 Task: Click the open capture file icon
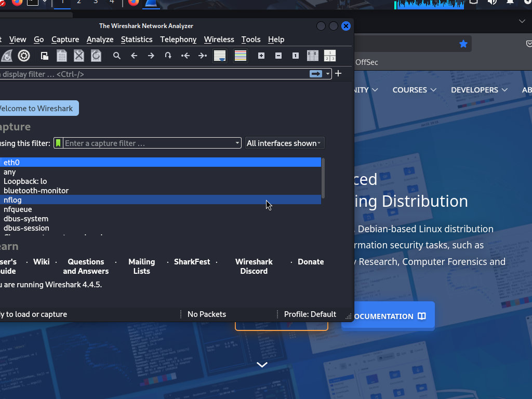click(x=45, y=56)
